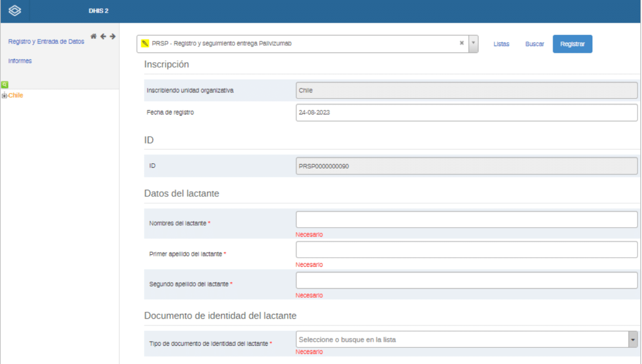The image size is (642, 364).
Task: Click the Registrar button
Action: pos(572,44)
